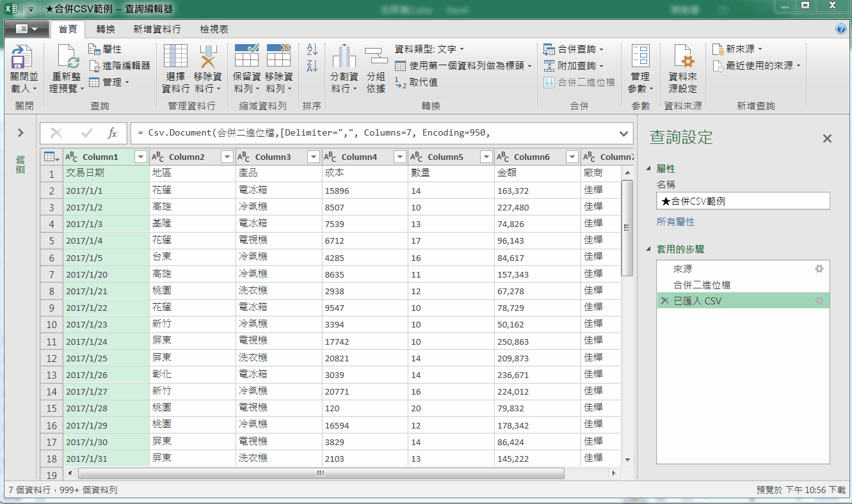Open the Column4 filter dropdown
The width and height of the screenshot is (852, 504).
pyautogui.click(x=399, y=157)
